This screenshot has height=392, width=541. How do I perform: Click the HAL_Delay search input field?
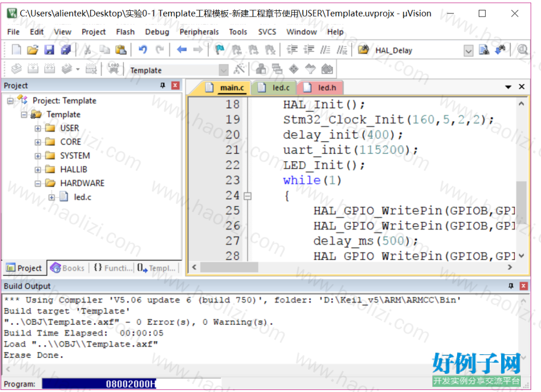418,51
